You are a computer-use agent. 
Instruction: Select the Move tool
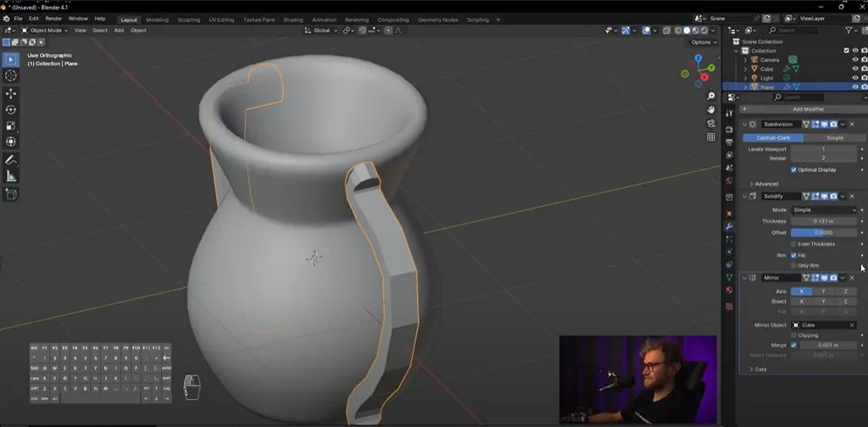coord(10,93)
